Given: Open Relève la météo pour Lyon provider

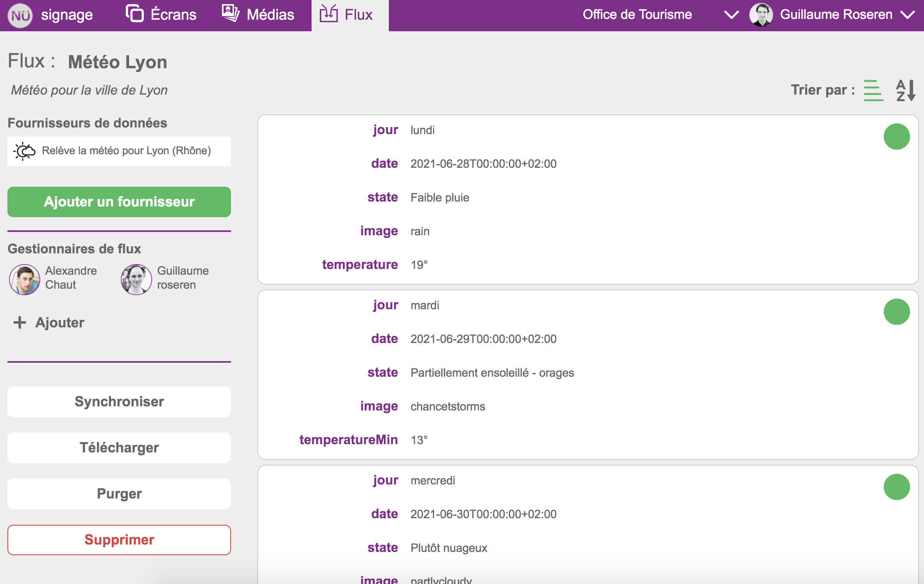Looking at the screenshot, I should click(x=126, y=151).
